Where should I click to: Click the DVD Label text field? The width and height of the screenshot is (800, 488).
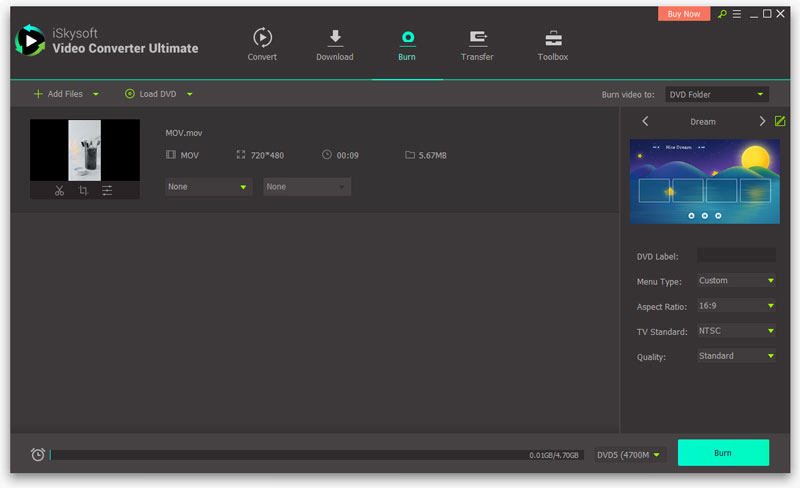(735, 256)
